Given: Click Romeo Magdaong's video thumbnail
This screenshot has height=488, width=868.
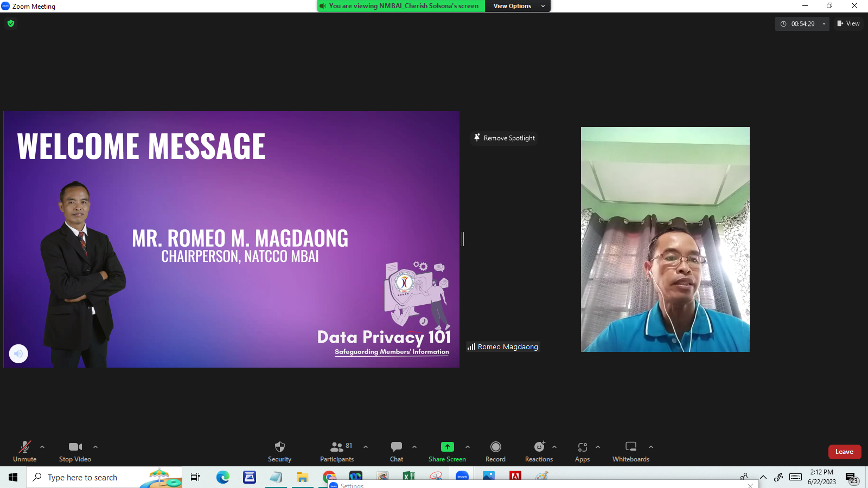Looking at the screenshot, I should 665,239.
